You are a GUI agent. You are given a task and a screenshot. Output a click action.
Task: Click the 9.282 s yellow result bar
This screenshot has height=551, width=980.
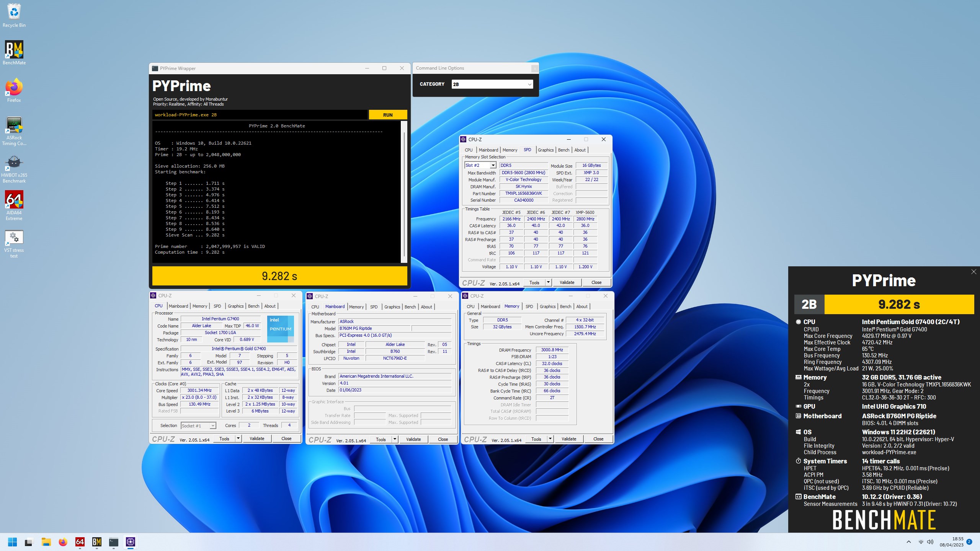tap(279, 276)
